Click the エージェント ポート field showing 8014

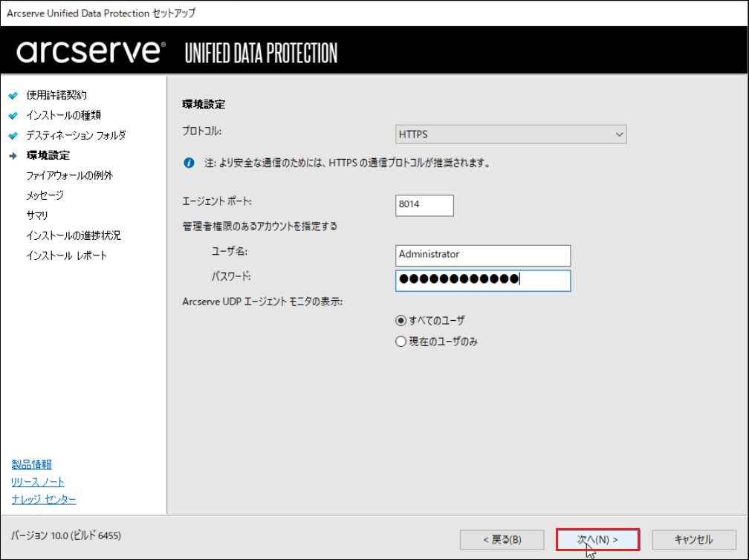[425, 205]
